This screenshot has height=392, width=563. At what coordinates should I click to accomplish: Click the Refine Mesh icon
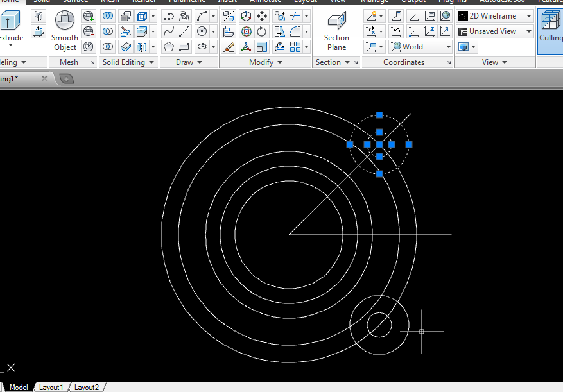click(89, 47)
